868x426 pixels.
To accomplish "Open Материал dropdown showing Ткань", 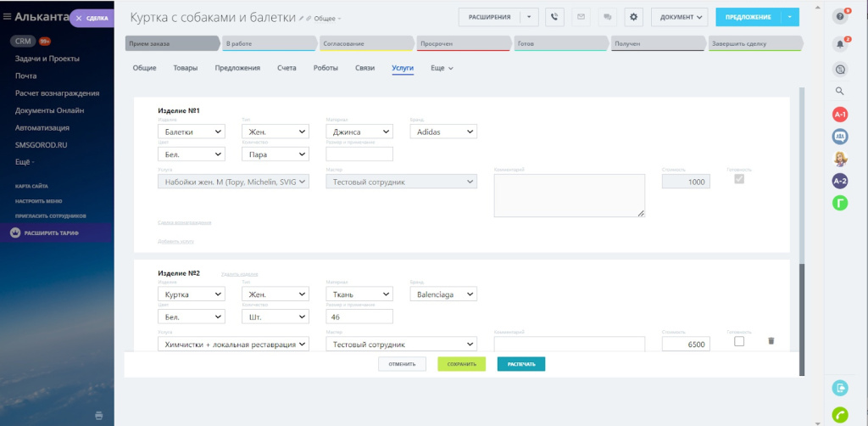I will click(359, 294).
